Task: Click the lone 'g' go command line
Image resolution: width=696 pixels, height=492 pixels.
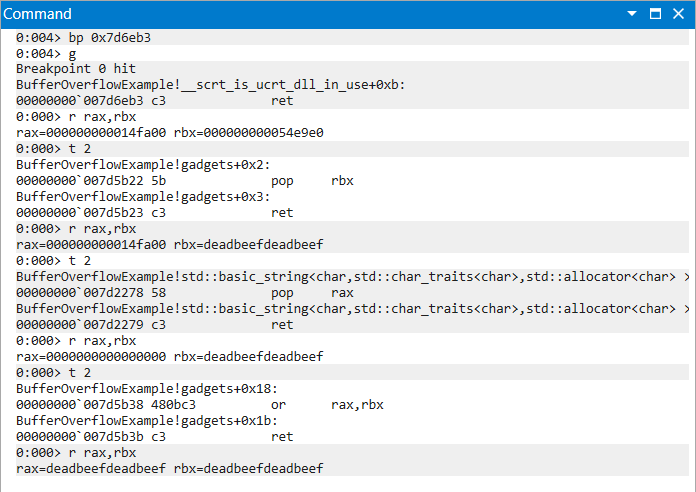Action: click(x=46, y=53)
